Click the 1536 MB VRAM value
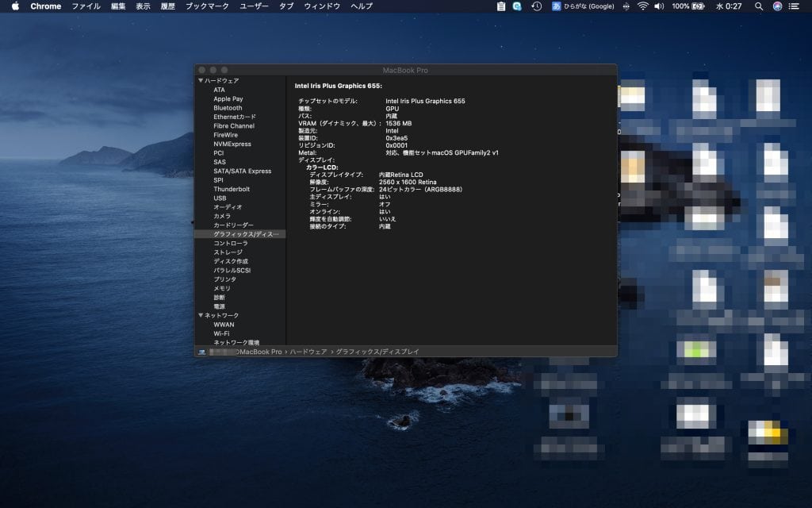The width and height of the screenshot is (812, 508). coord(398,123)
